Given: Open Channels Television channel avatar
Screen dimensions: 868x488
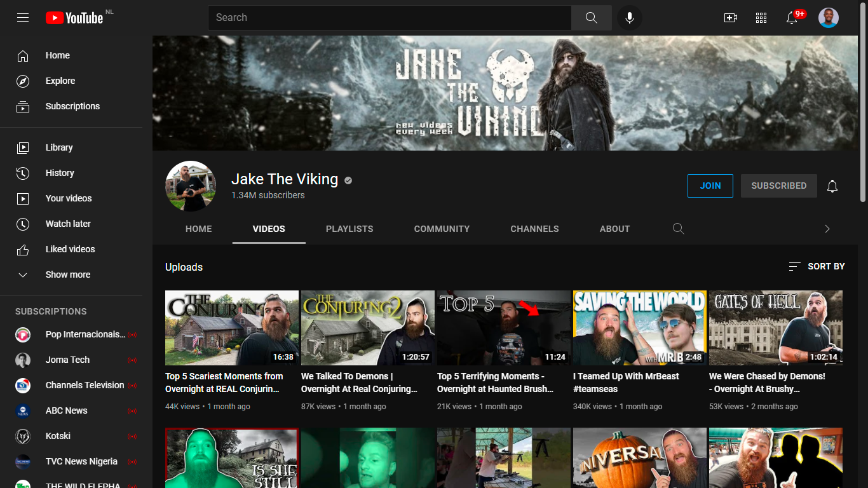Looking at the screenshot, I should click(x=23, y=385).
